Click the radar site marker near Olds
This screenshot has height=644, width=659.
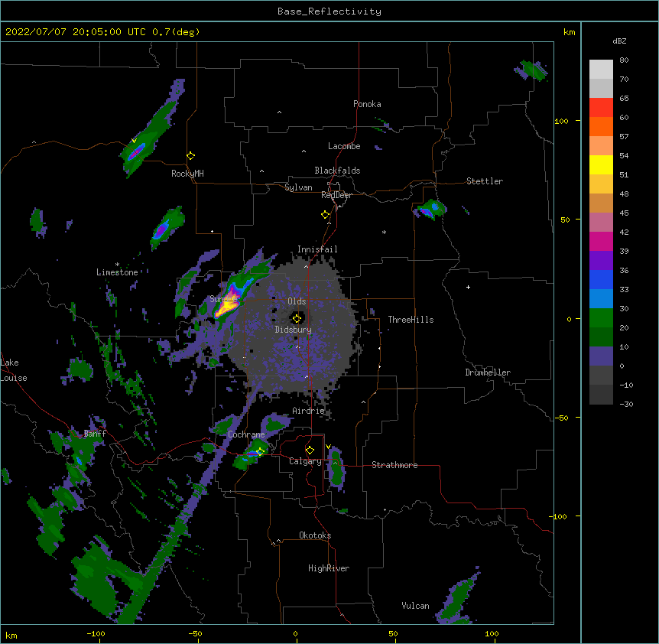297,318
